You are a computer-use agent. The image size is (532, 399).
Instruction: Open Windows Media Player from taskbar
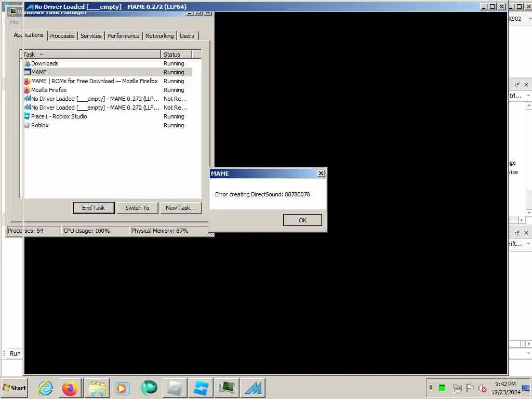(x=123, y=388)
